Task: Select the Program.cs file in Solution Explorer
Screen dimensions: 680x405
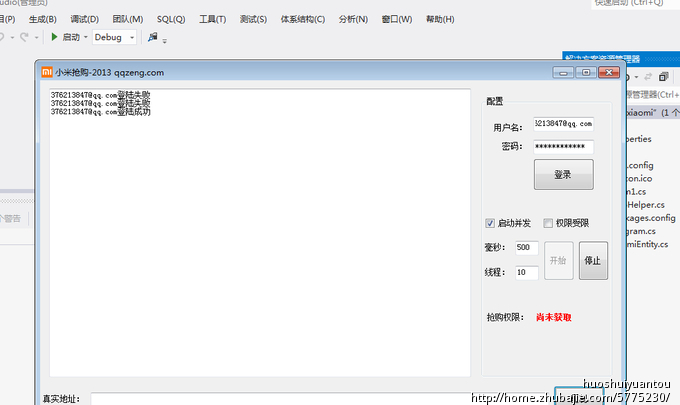Action: coord(641,231)
